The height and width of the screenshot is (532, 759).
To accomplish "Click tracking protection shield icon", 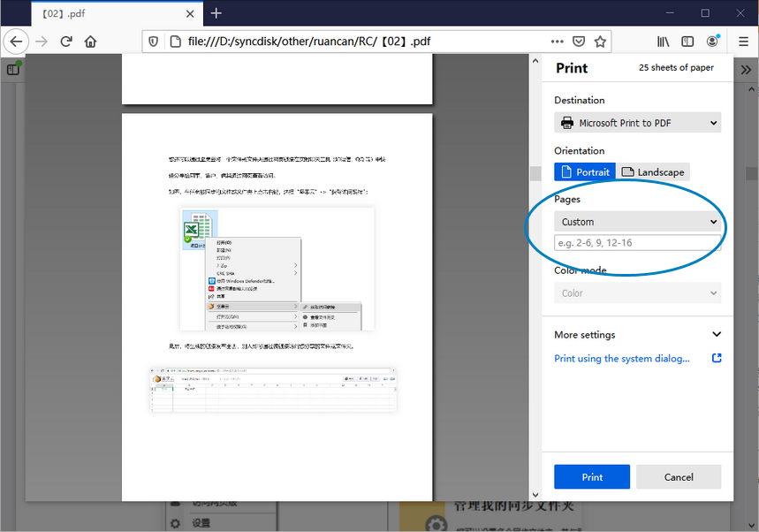I will pos(153,42).
